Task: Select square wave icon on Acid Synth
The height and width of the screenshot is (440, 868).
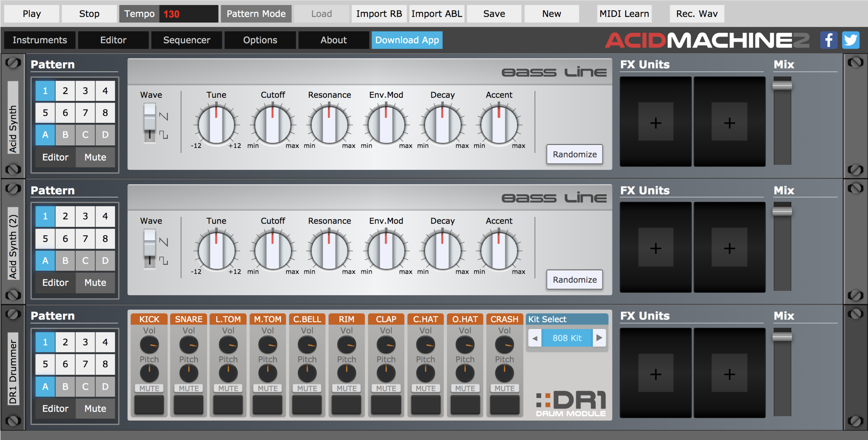Action: (164, 135)
